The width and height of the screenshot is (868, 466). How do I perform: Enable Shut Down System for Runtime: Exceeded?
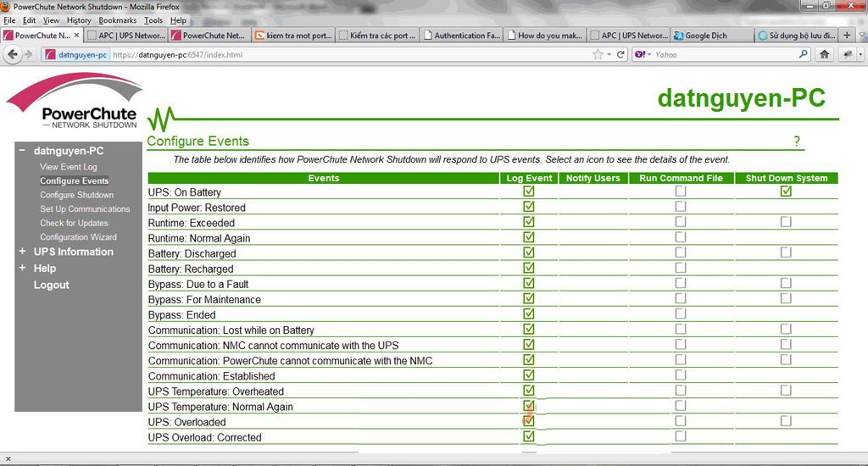click(x=786, y=221)
